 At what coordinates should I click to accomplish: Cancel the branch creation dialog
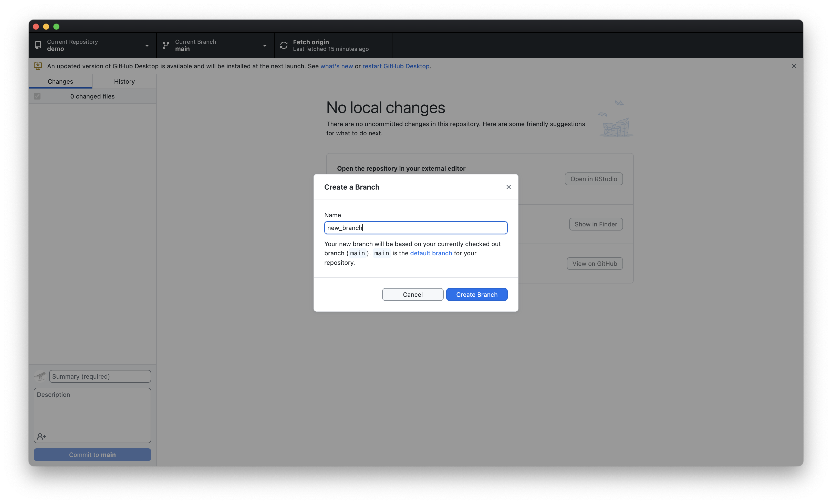pos(413,294)
